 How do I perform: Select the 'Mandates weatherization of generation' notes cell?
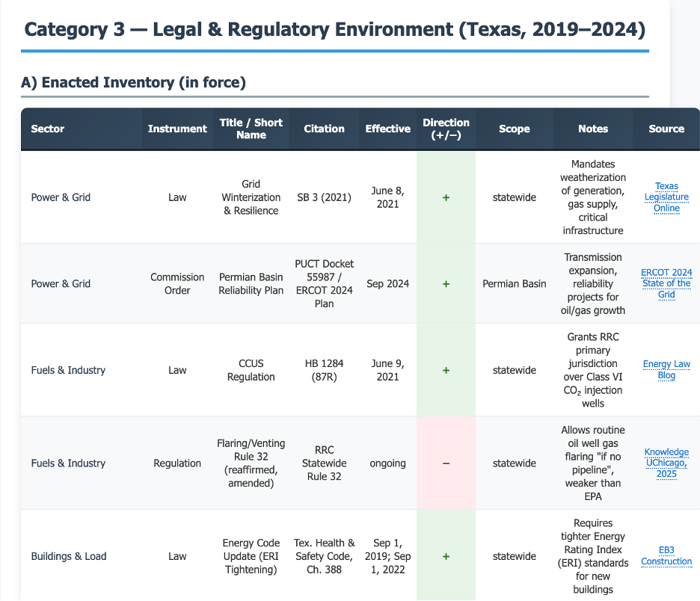click(593, 197)
